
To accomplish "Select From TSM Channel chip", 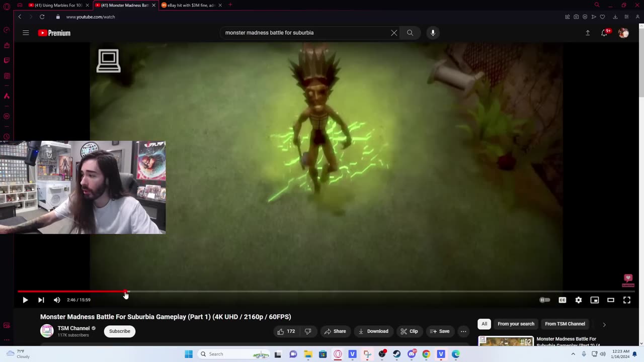I will 565,324.
